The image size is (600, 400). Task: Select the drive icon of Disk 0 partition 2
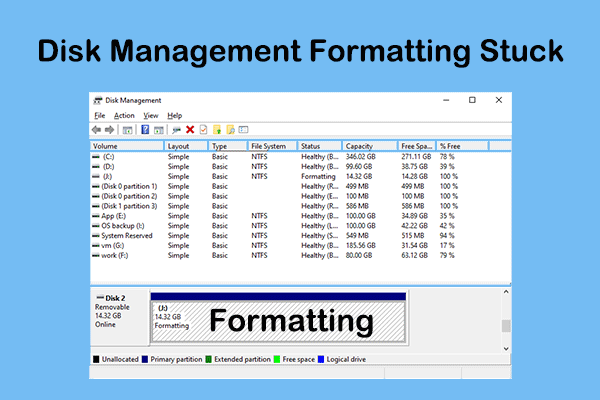pos(96,196)
